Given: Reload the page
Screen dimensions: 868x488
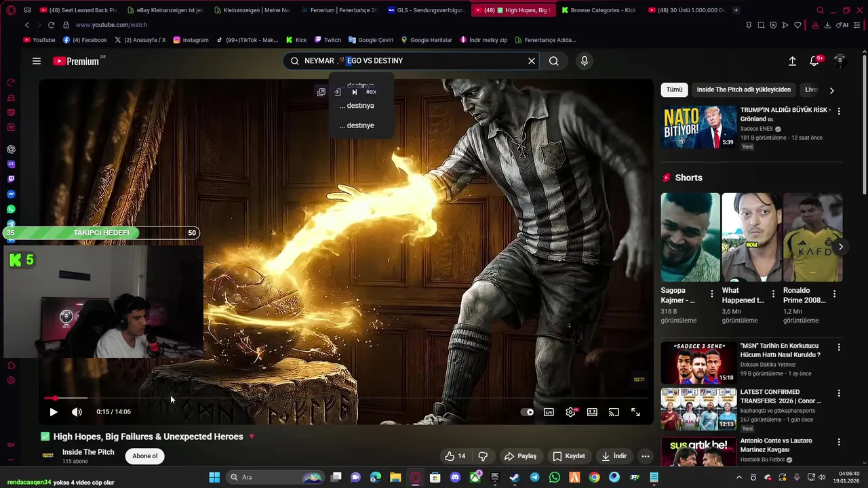Looking at the screenshot, I should pos(51,25).
